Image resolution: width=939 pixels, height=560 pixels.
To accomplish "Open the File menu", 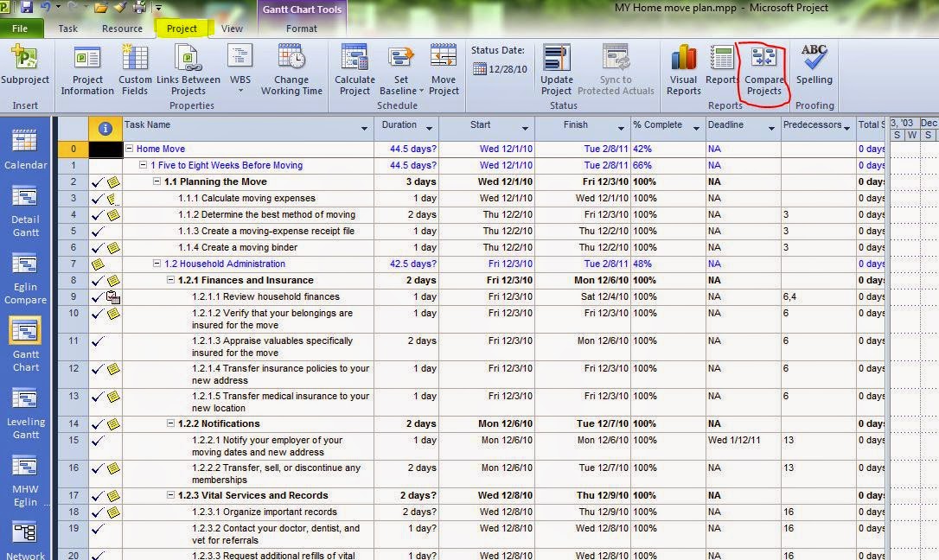I will point(19,28).
